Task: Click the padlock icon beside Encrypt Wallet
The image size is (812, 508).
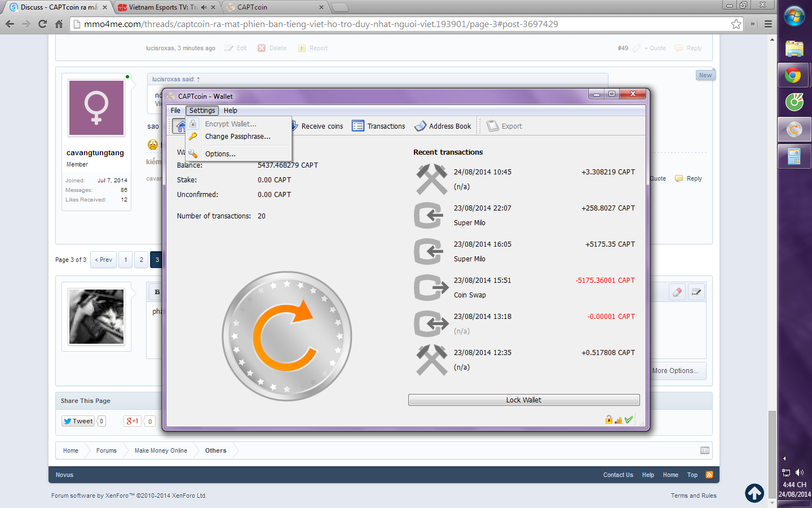Action: point(193,124)
